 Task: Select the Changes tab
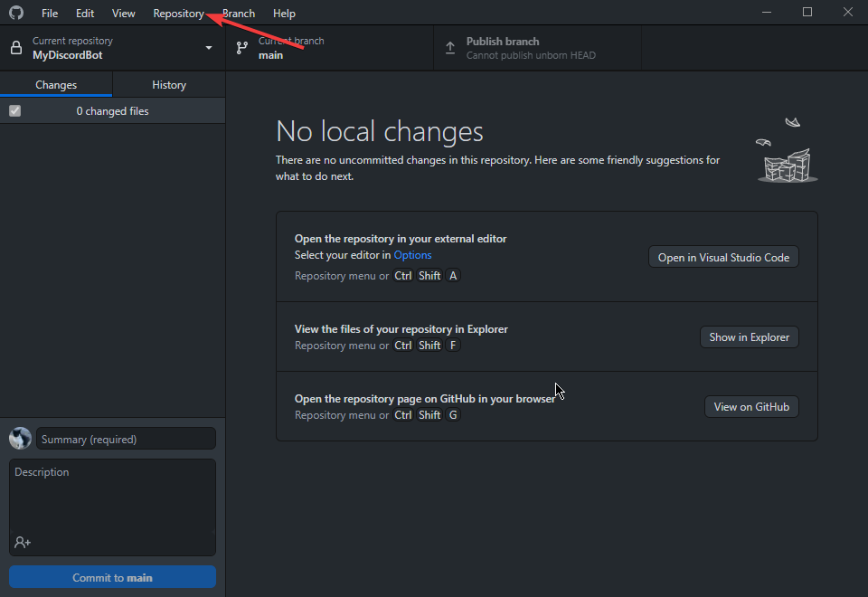pos(56,85)
